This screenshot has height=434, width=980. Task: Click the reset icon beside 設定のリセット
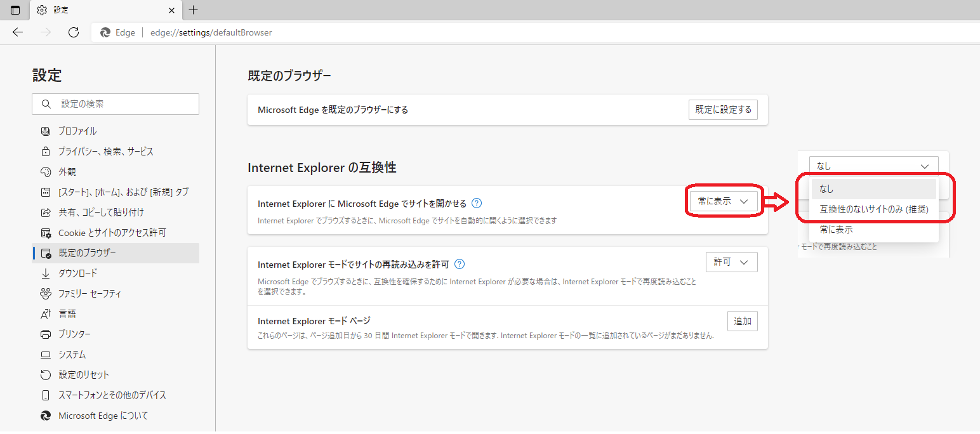pos(46,375)
